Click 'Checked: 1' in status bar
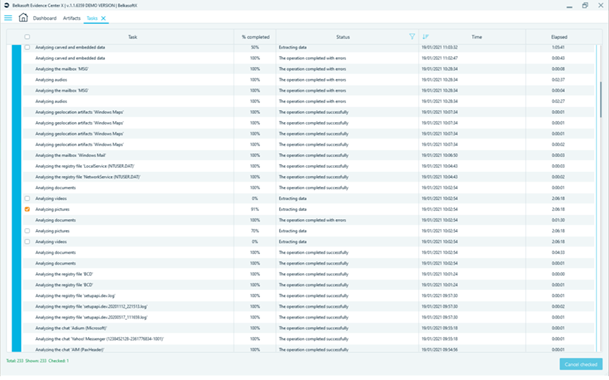609x380 pixels. click(x=59, y=361)
